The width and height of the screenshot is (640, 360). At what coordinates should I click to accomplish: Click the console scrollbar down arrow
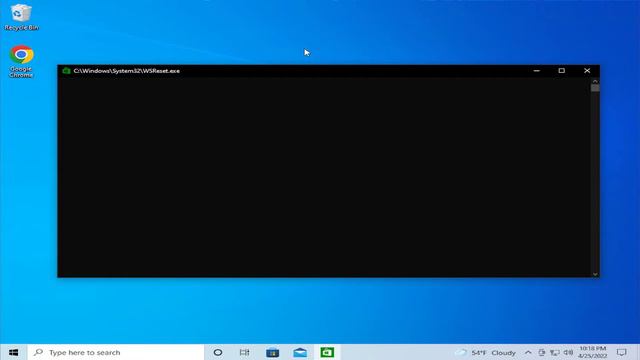pos(595,274)
